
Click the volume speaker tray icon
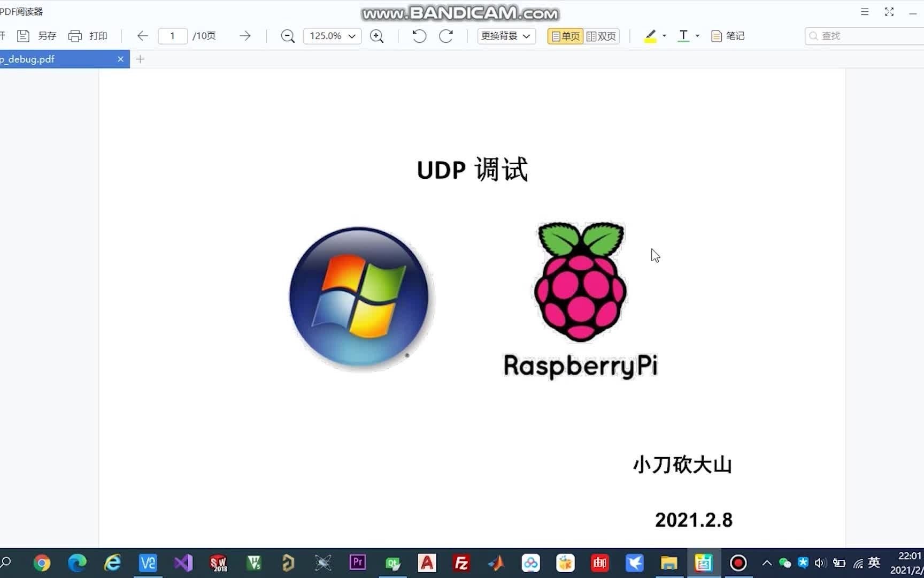click(x=820, y=563)
